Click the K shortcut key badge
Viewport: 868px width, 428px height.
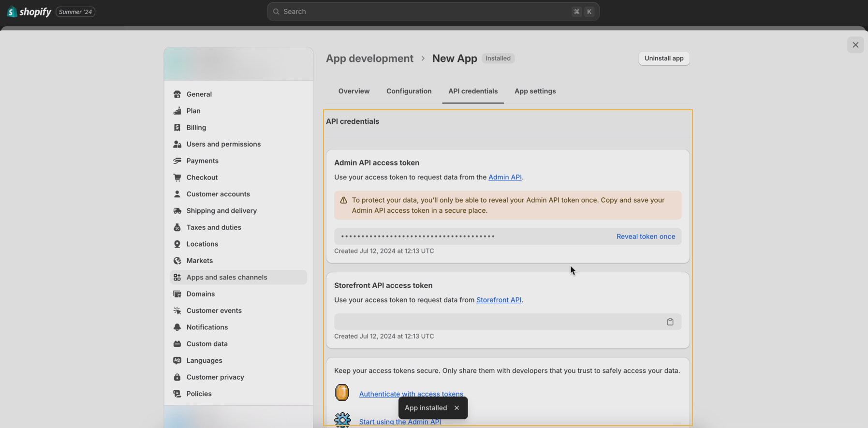pyautogui.click(x=589, y=12)
